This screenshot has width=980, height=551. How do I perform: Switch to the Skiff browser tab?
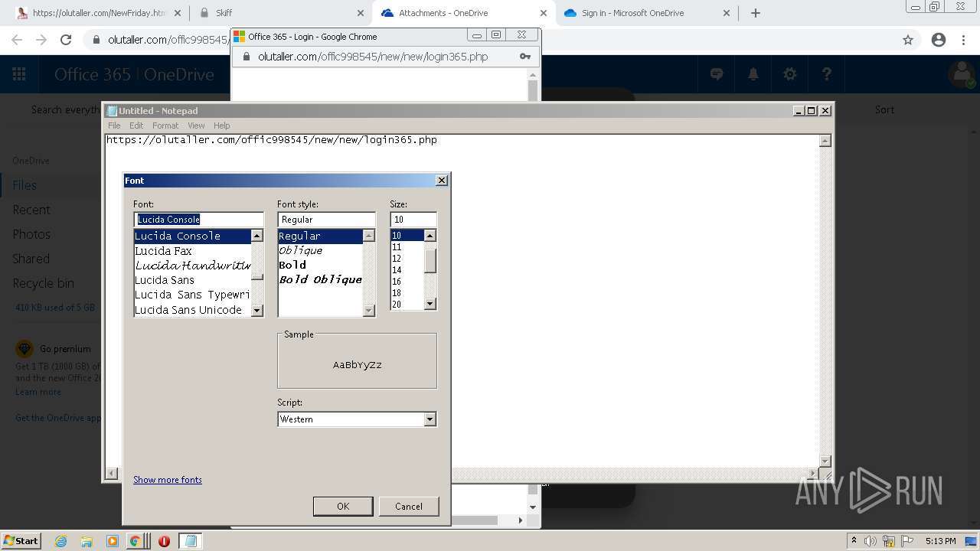(281, 13)
